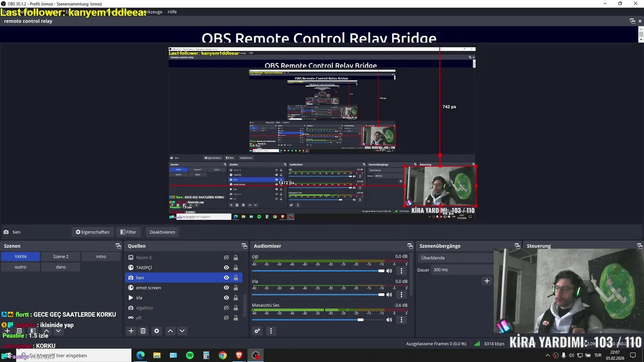The height and width of the screenshot is (362, 644).
Task: Hide the irla source via eye icon
Action: coord(226,298)
